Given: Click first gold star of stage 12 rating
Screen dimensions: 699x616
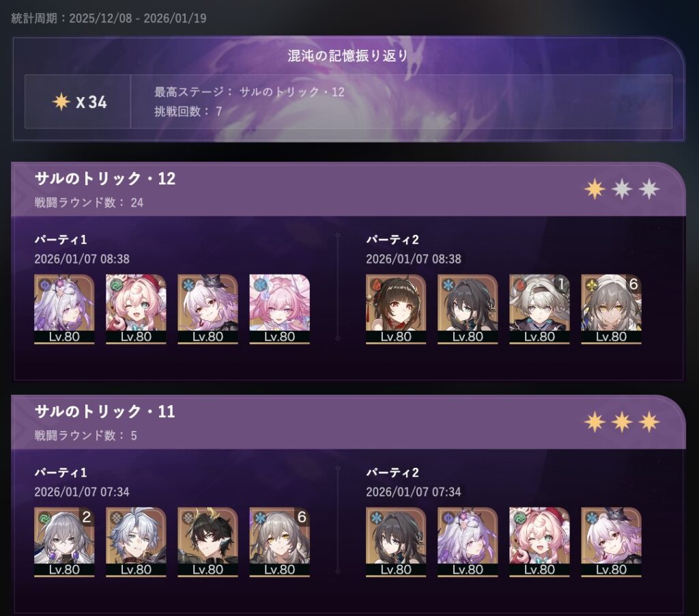Looking at the screenshot, I should point(595,189).
